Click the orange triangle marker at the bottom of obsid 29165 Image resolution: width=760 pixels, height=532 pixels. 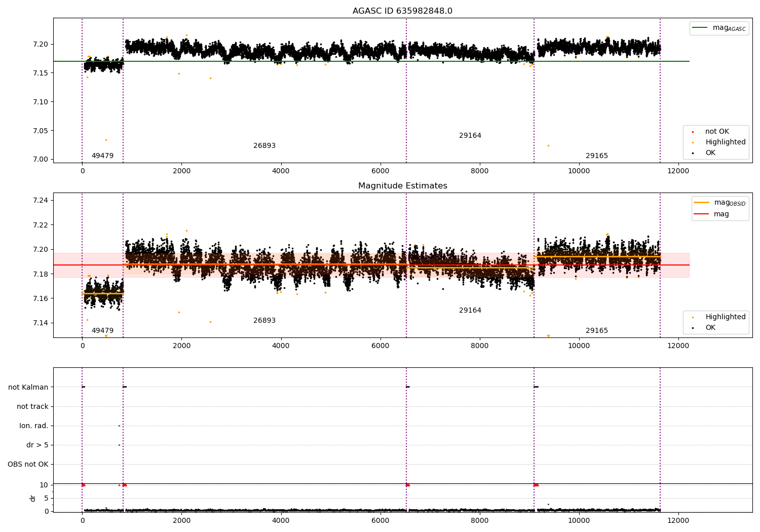coord(548,336)
